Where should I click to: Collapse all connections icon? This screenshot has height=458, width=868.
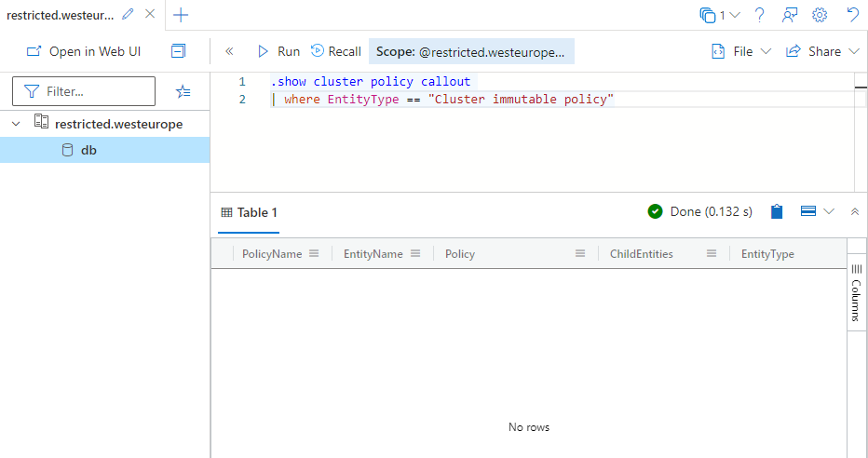pos(178,51)
